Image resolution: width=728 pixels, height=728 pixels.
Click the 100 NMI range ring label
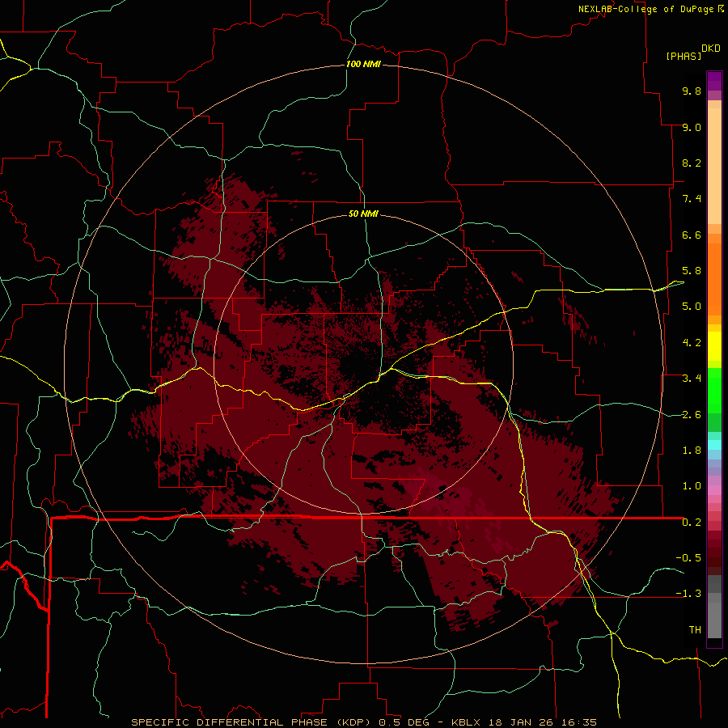[363, 64]
